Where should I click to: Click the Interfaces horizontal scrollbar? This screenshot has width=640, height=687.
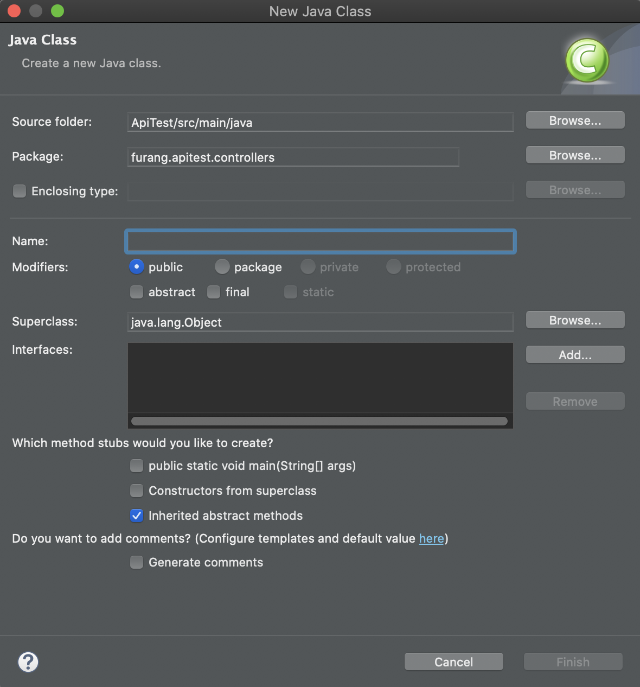[x=319, y=421]
